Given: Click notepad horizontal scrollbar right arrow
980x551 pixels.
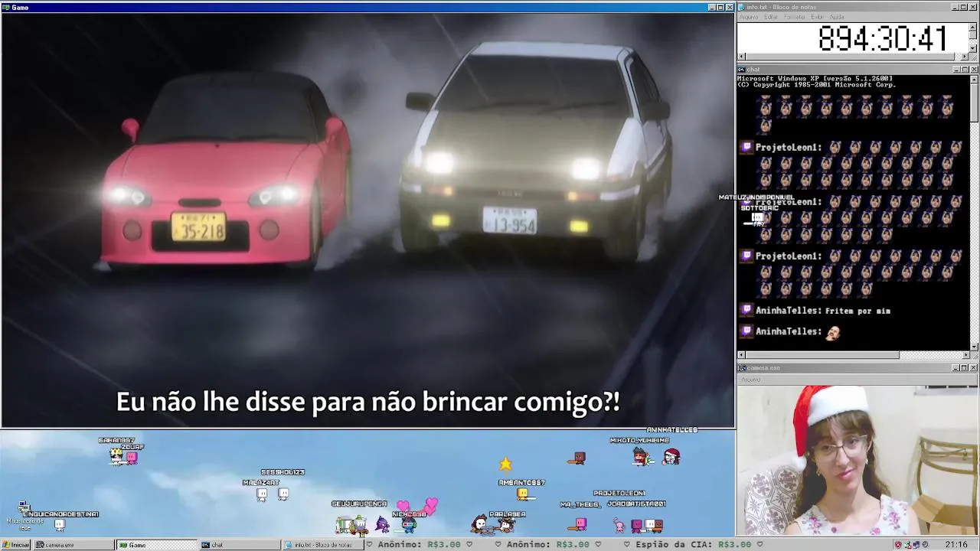Looking at the screenshot, I should 965,57.
